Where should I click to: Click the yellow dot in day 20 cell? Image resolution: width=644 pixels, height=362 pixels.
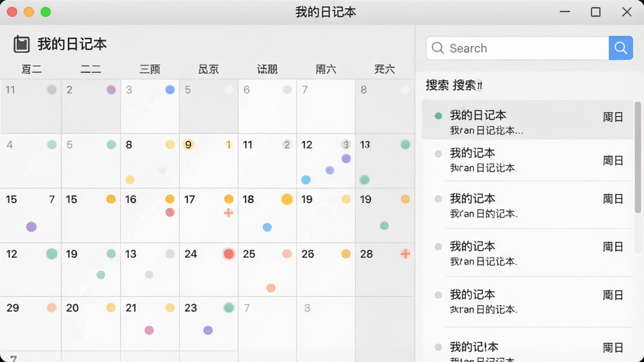tap(111, 307)
